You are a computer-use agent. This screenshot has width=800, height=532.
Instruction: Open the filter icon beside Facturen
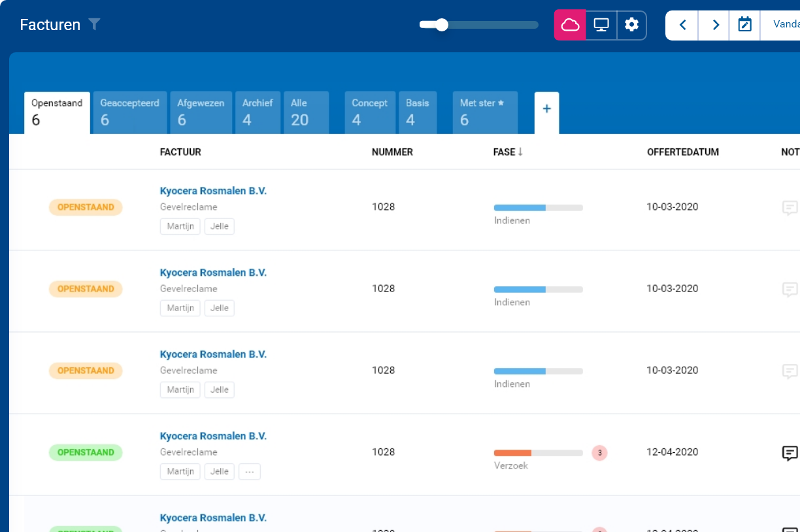click(95, 24)
